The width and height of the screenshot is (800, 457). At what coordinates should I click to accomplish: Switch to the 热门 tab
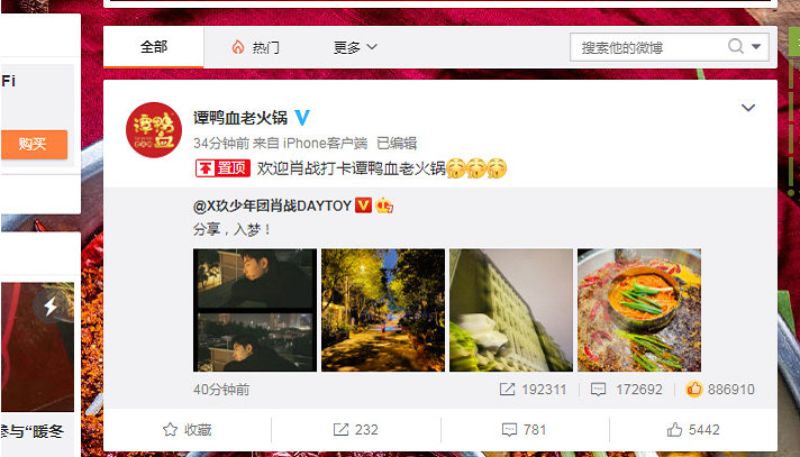[x=255, y=47]
